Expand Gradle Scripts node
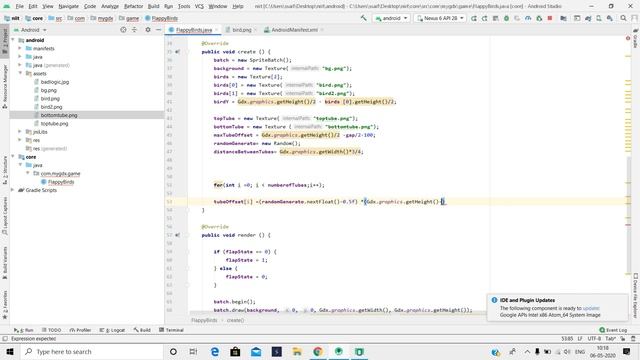640x360 pixels. coord(13,190)
